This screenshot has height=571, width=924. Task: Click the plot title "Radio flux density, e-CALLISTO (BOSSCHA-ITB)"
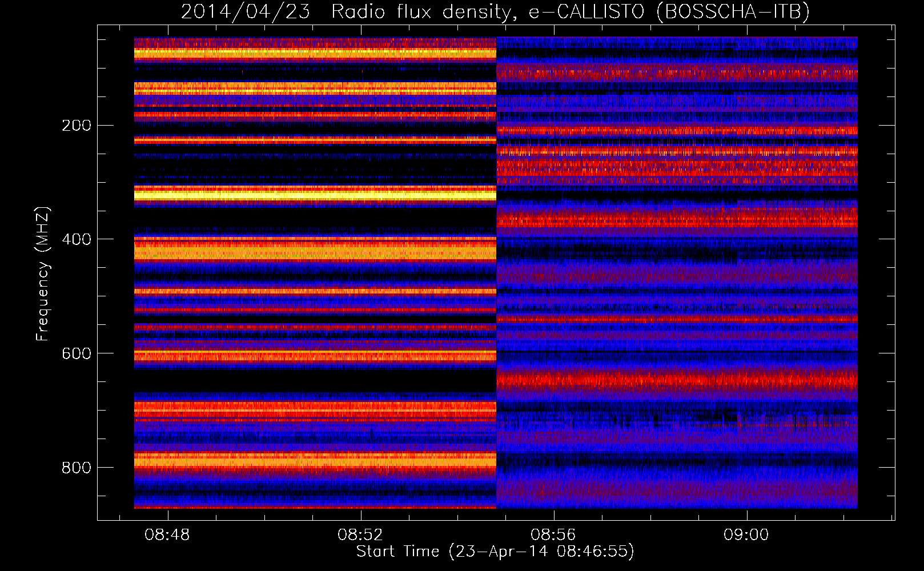click(x=571, y=11)
